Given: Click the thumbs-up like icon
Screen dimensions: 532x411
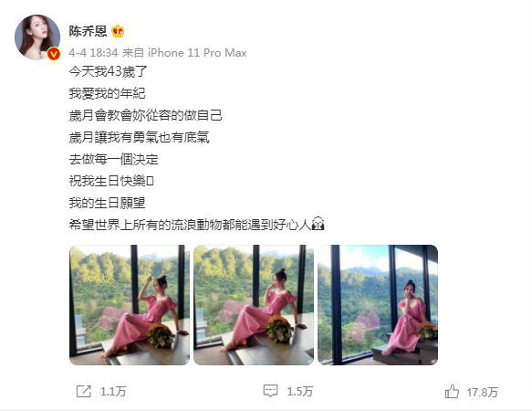Looking at the screenshot, I should 452,392.
